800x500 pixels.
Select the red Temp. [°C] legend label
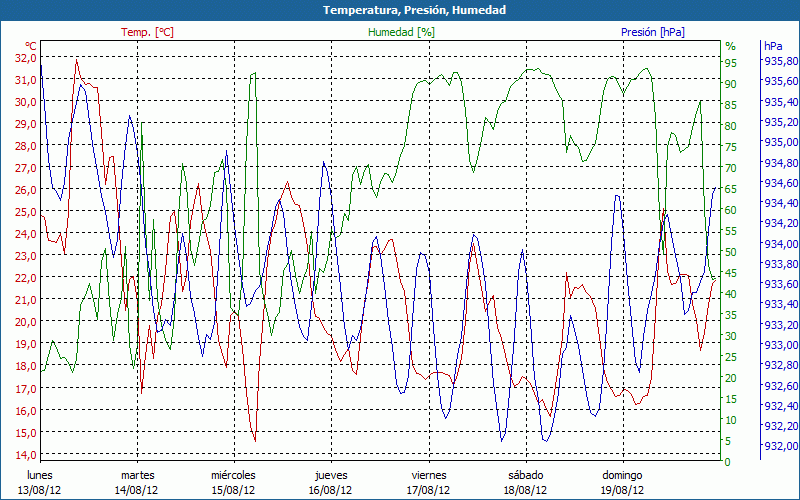coord(147,32)
